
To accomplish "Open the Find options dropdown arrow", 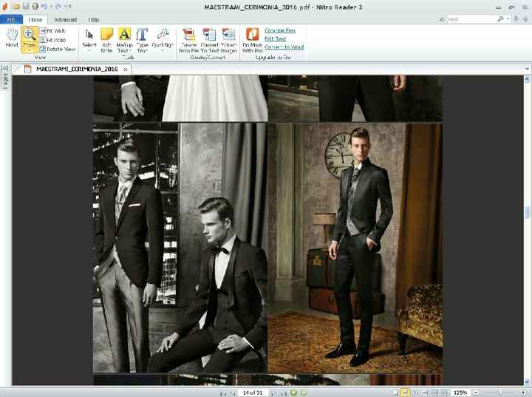I will (508, 19).
